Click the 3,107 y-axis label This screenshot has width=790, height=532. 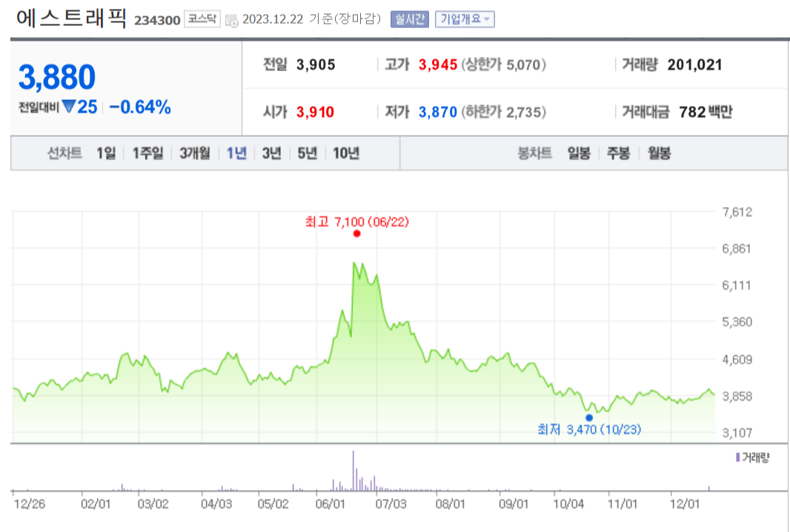(737, 433)
